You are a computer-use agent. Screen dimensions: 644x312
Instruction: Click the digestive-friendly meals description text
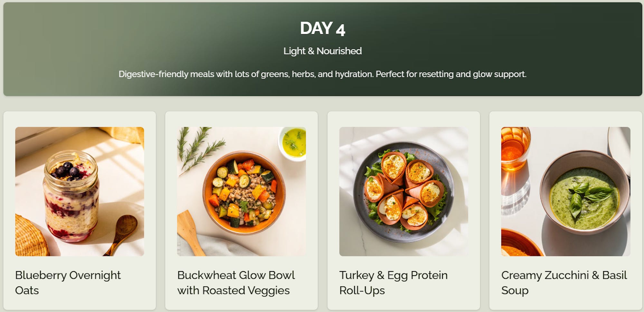pyautogui.click(x=322, y=74)
